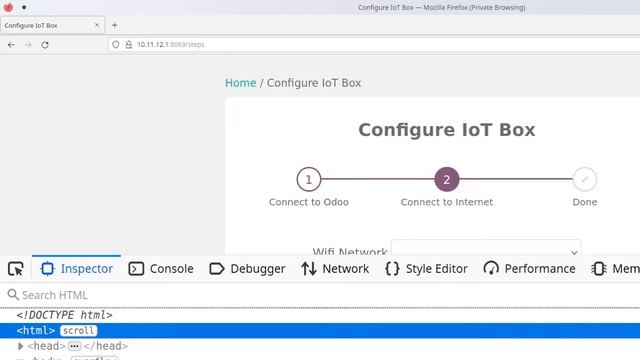Expand the head element node
640x360 pixels.
pos(20,346)
